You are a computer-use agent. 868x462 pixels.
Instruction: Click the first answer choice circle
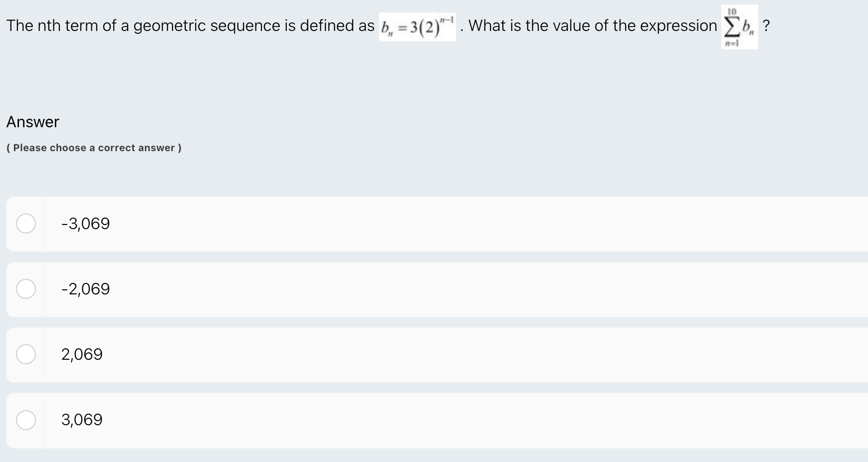26,224
